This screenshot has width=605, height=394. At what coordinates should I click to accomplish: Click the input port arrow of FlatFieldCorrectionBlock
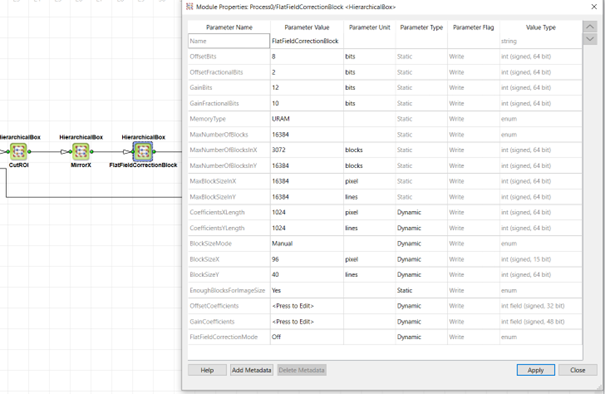[x=126, y=152]
